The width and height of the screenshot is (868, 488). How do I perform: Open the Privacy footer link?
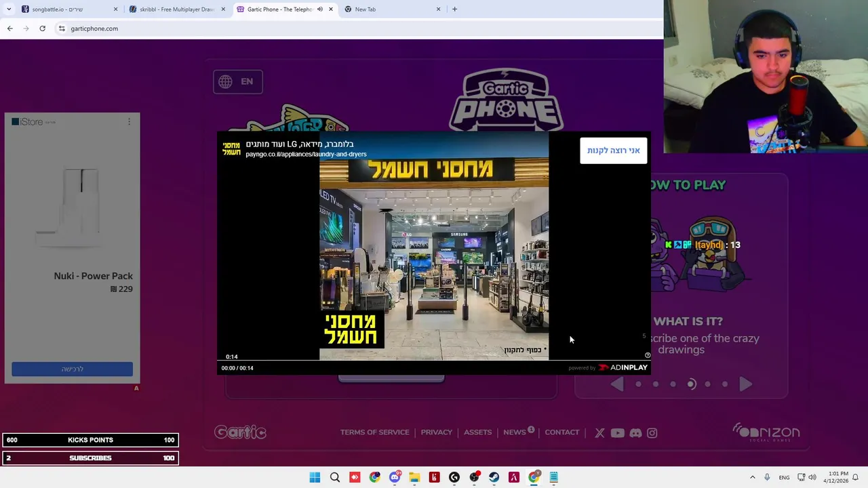click(436, 432)
